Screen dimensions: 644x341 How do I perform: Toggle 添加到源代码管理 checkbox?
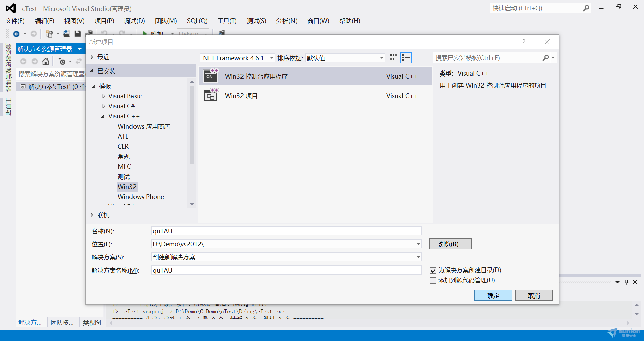433,281
